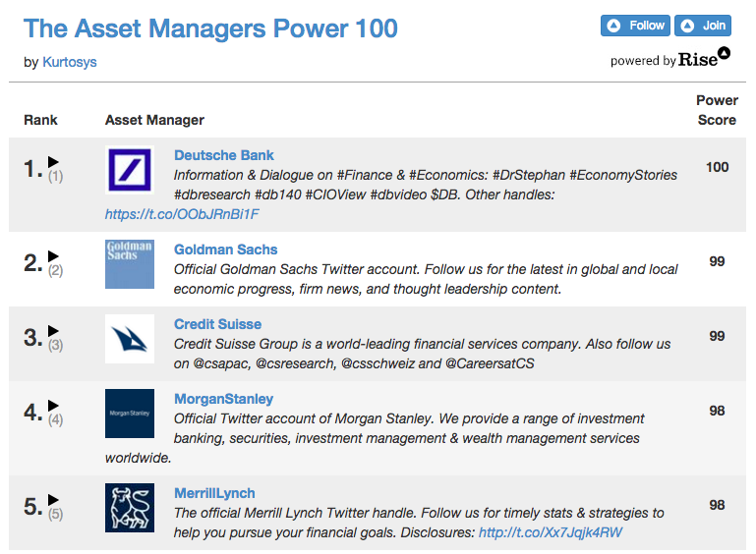This screenshot has width=756, height=554.
Task: Click the Morgan Stanley logo image
Action: (x=130, y=414)
